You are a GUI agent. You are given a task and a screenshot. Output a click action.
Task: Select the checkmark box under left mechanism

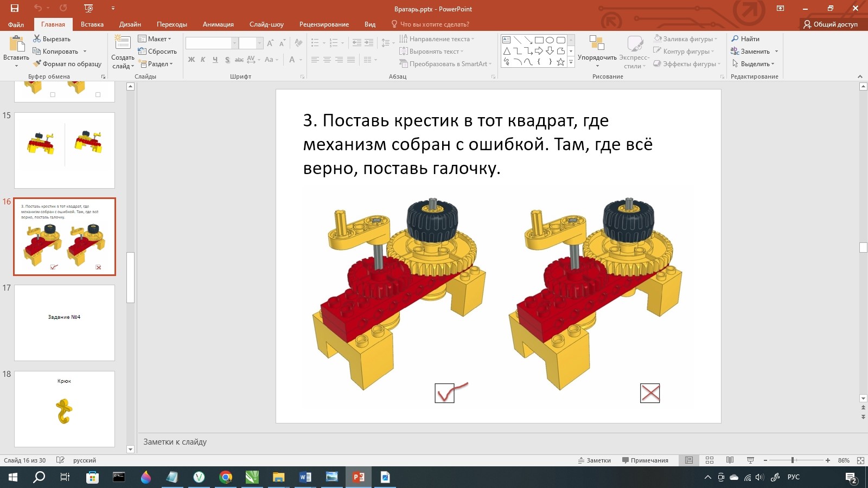coord(444,393)
